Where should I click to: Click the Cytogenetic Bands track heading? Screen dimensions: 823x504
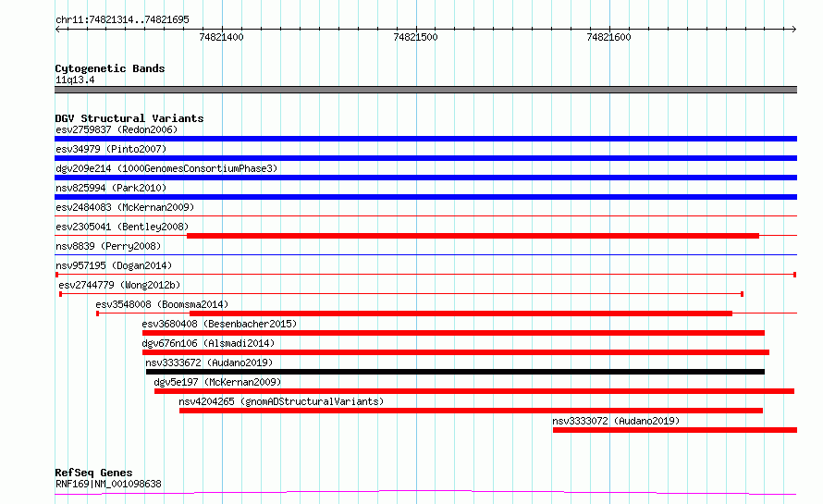(110, 68)
